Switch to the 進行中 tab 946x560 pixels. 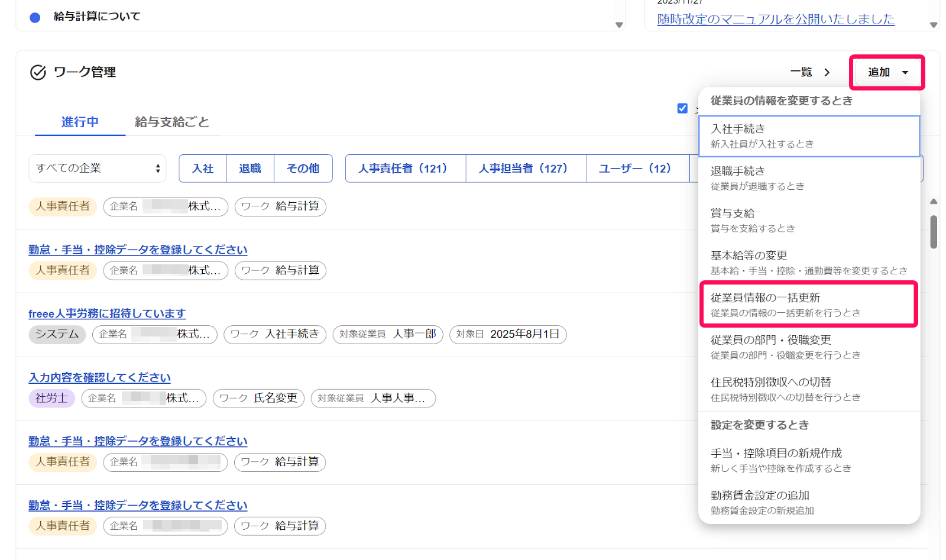(80, 122)
